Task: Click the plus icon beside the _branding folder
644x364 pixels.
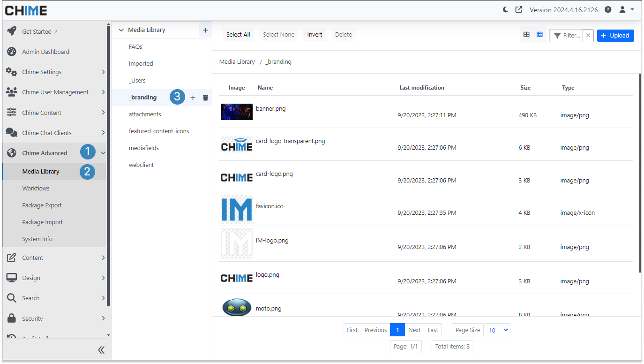Action: [193, 97]
